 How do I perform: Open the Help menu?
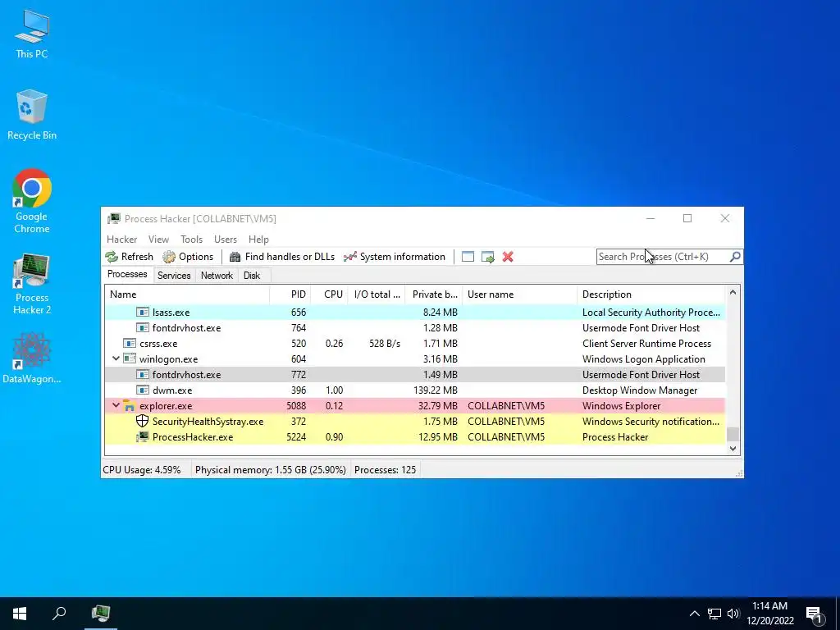pos(258,240)
